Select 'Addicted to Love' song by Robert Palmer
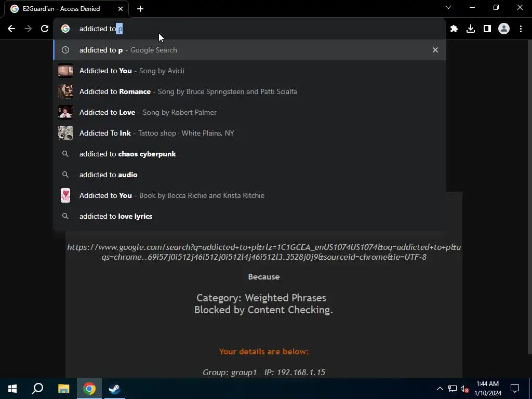532x399 pixels. [249, 112]
